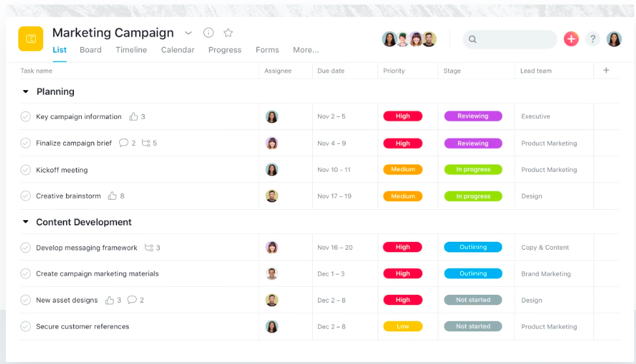The image size is (636, 364).
Task: Click the yellow project list icon
Action: point(31,39)
